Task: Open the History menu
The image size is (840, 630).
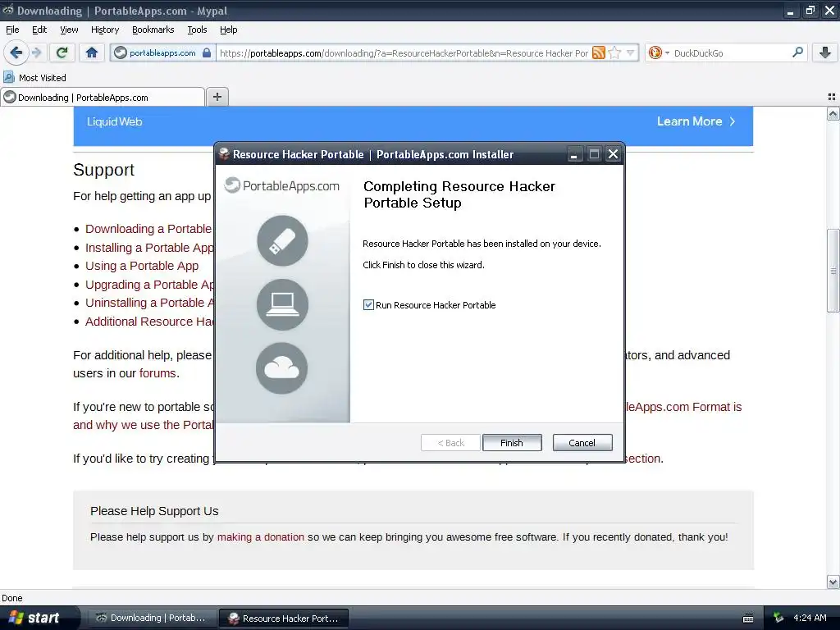Action: pyautogui.click(x=104, y=30)
